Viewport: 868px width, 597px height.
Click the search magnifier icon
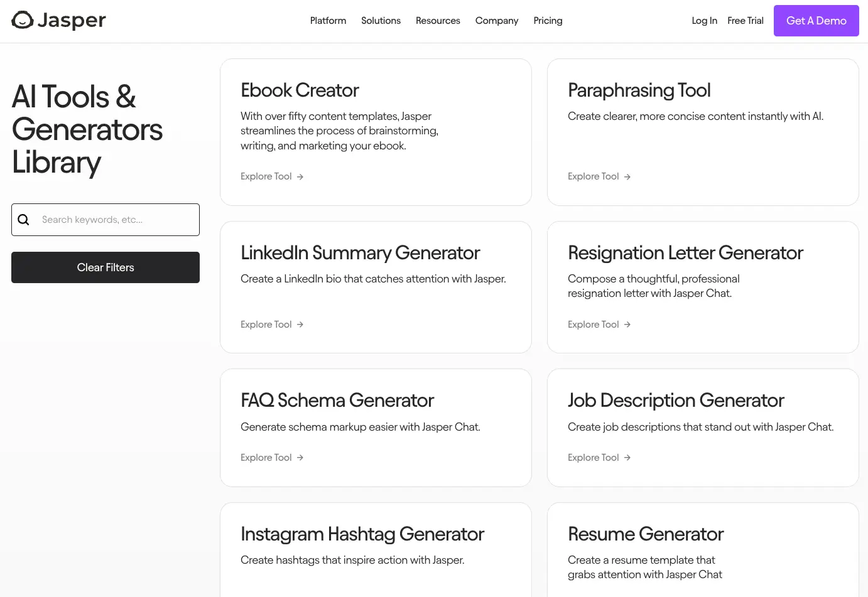[x=23, y=220]
